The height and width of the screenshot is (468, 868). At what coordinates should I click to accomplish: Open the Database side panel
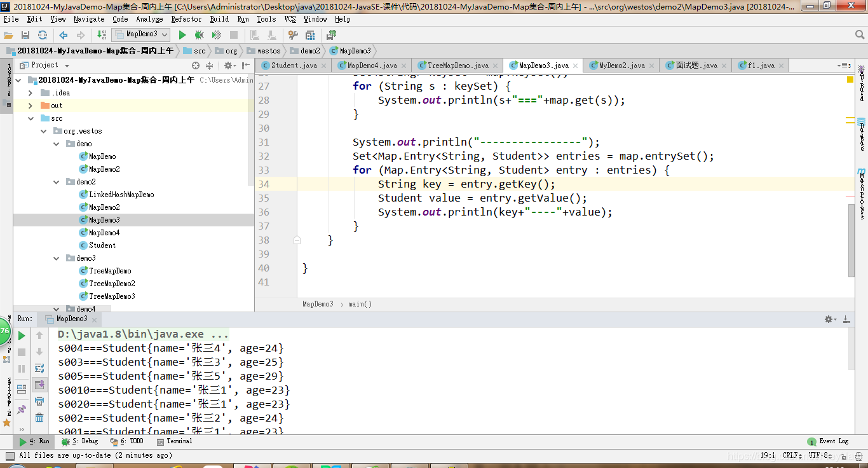[862, 134]
